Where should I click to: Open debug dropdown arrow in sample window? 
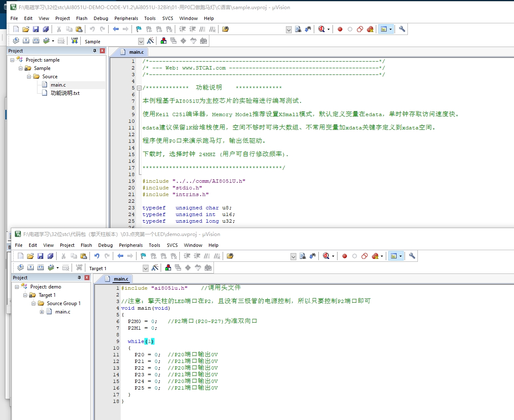(328, 30)
